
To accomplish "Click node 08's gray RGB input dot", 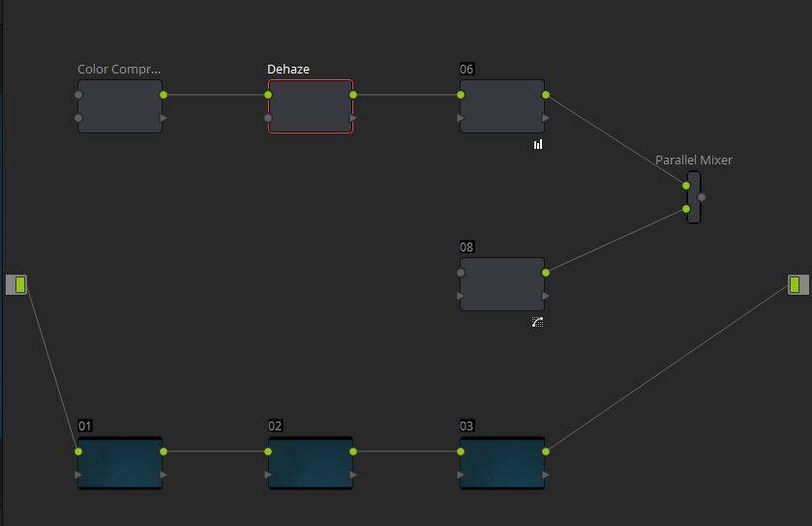I will [461, 273].
